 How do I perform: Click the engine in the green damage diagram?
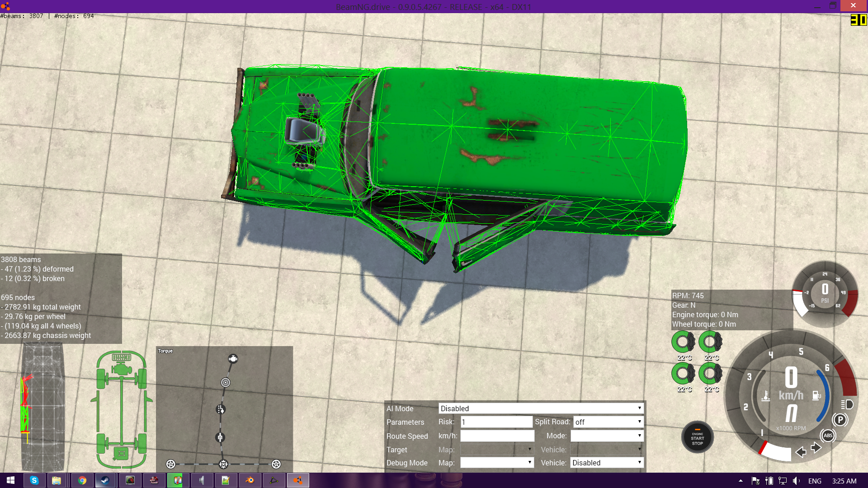click(121, 370)
